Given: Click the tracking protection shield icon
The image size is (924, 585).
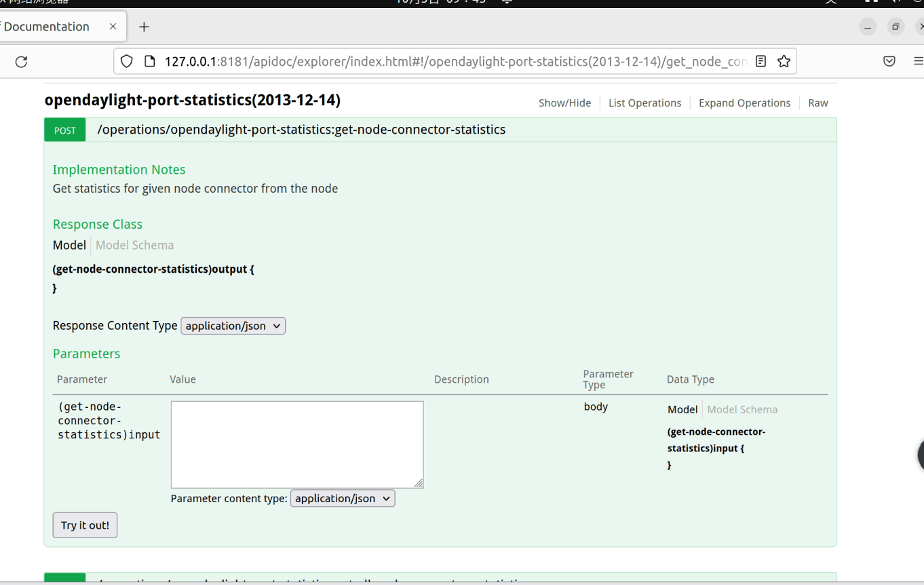Looking at the screenshot, I should click(x=126, y=62).
